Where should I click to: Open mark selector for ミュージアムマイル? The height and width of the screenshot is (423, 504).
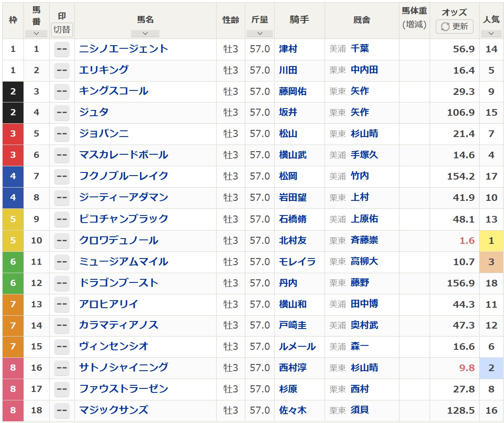coord(62,262)
